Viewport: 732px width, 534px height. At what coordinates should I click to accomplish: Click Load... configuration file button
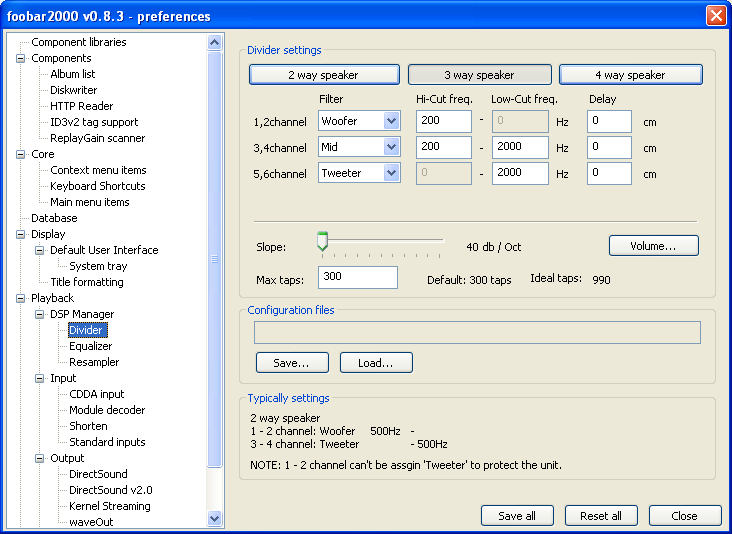(x=376, y=363)
